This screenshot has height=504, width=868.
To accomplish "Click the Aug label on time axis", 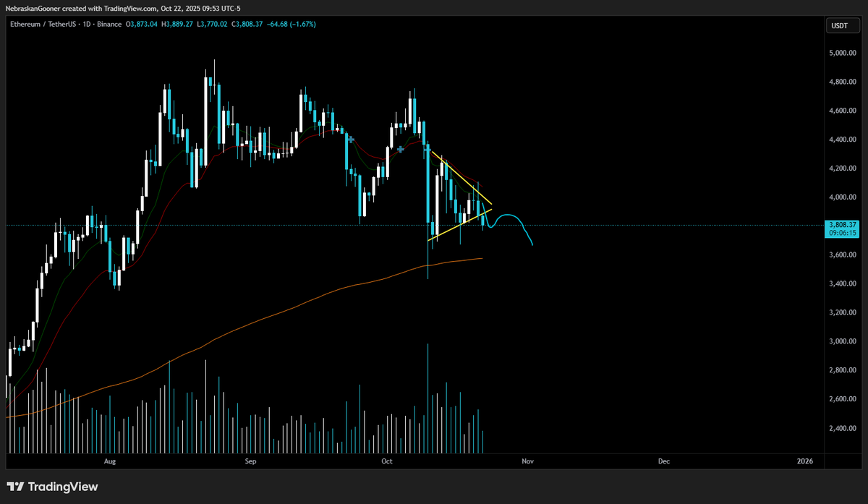I will 110,461.
